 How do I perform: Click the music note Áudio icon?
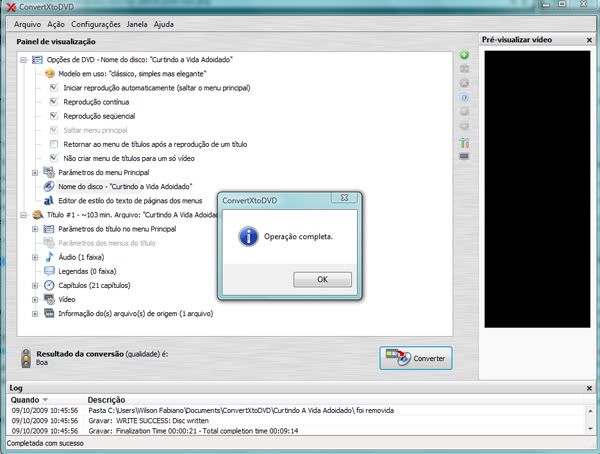point(49,257)
